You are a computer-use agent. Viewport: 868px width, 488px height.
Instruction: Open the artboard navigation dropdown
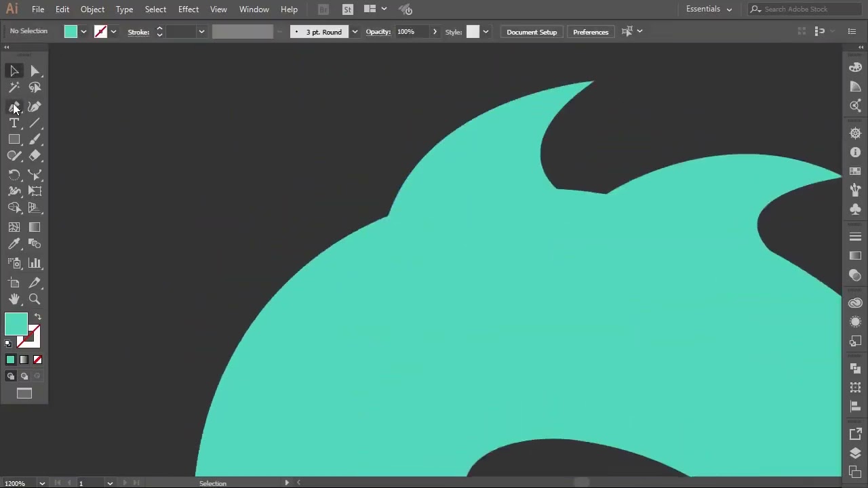coord(110,483)
